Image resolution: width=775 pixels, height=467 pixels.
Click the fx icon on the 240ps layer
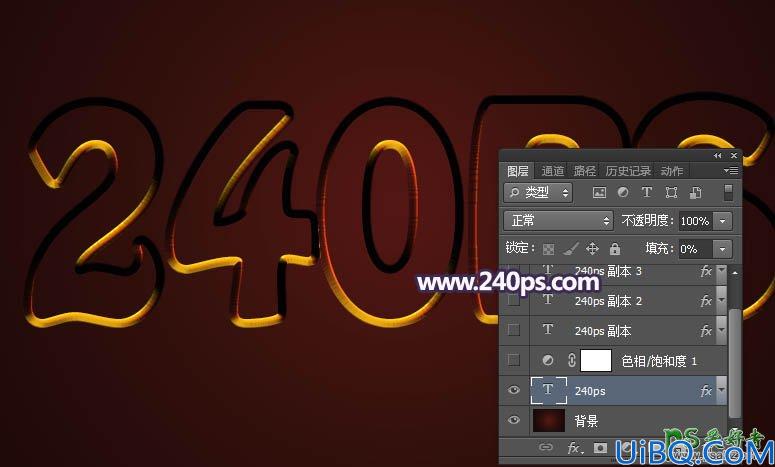click(x=706, y=391)
